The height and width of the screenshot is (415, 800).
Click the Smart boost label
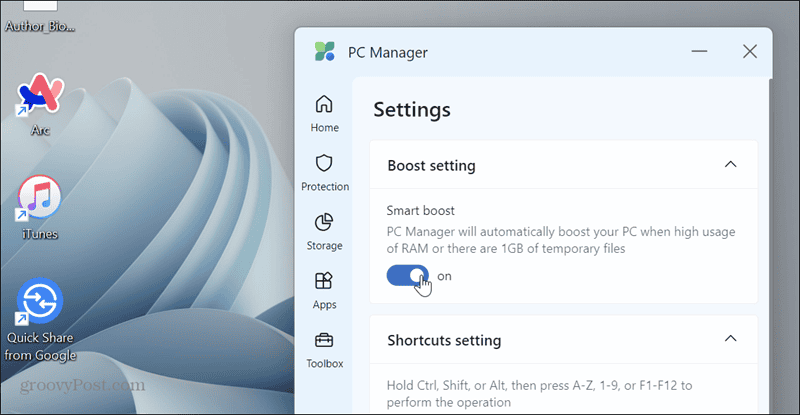tap(420, 210)
